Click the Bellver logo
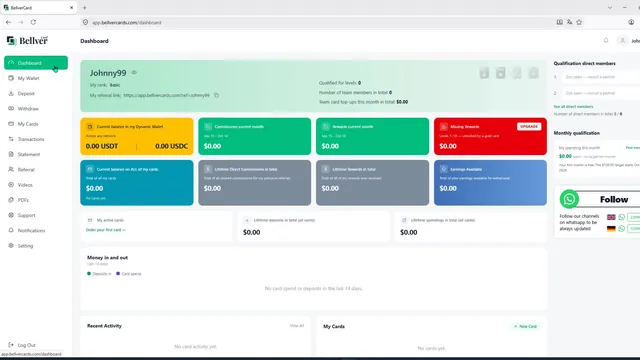 click(27, 40)
